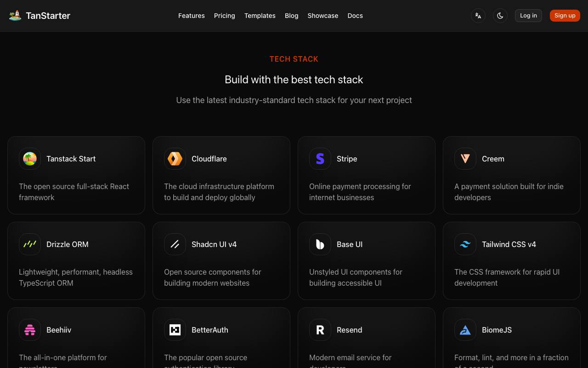Select the BetterAuth card title
The image size is (588, 368).
210,330
